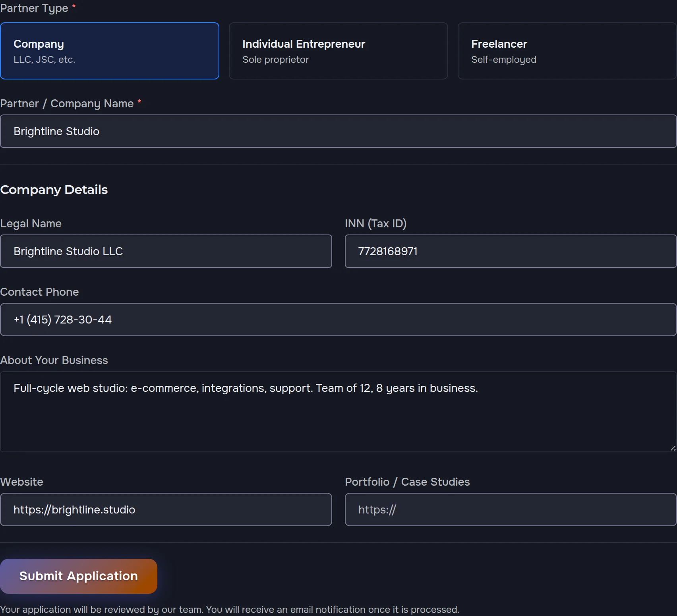
Task: Focus the Portfolio / Case Studies field
Action: tap(511, 509)
